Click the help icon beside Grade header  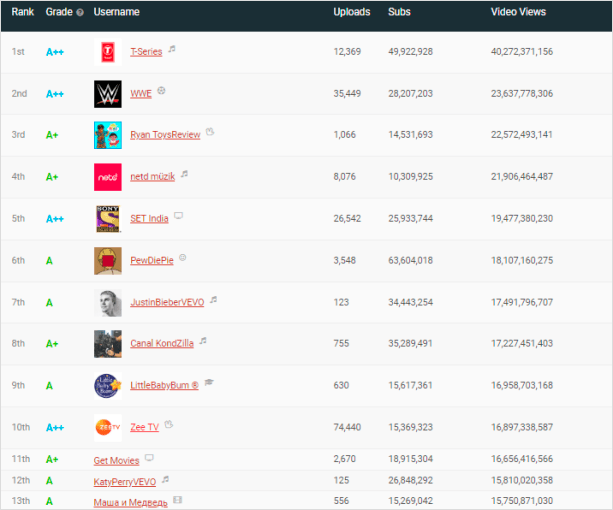[80, 13]
